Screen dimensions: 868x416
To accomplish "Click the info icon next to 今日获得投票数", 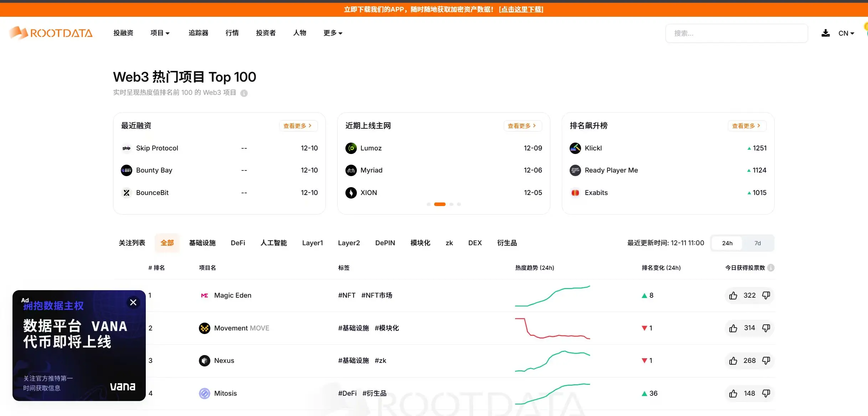I will (771, 268).
